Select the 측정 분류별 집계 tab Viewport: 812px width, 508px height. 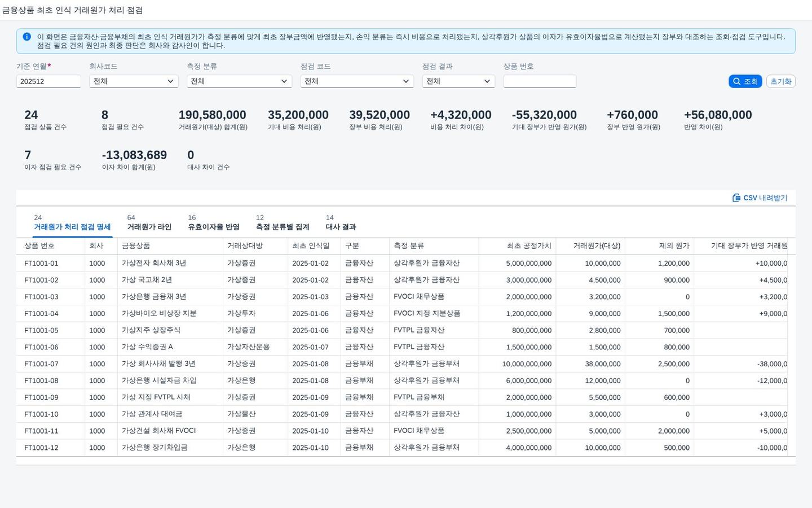pos(283,223)
